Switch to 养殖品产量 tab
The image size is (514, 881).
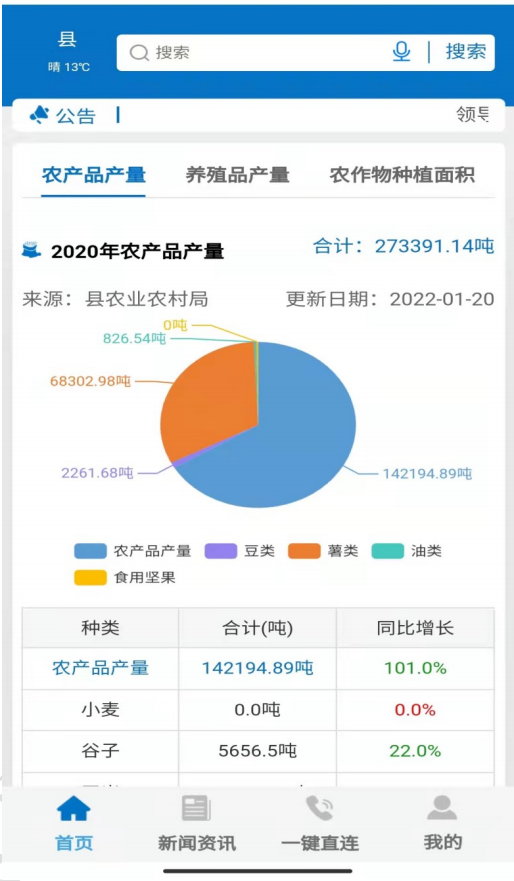pos(238,175)
